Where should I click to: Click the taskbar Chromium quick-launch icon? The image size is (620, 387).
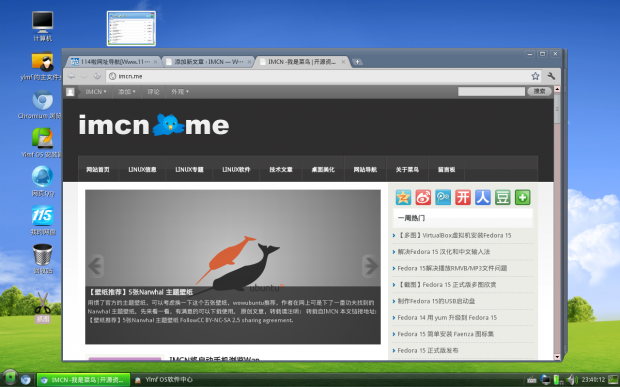26,380
